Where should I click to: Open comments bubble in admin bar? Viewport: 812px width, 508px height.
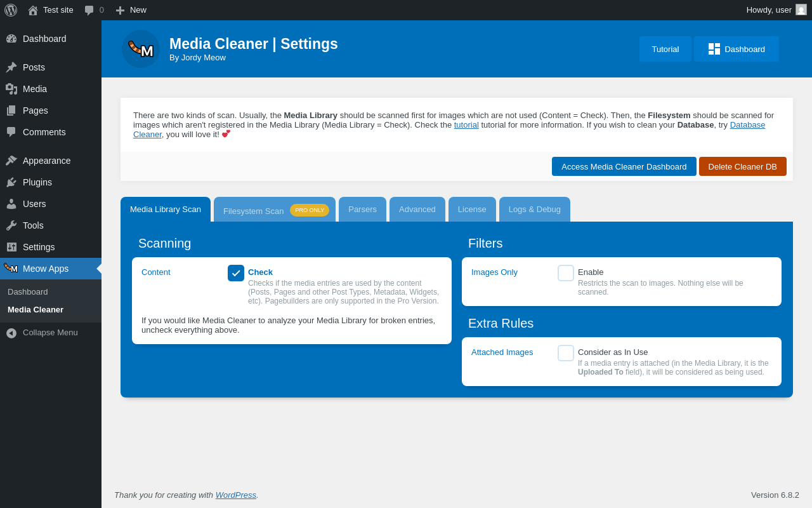(89, 10)
